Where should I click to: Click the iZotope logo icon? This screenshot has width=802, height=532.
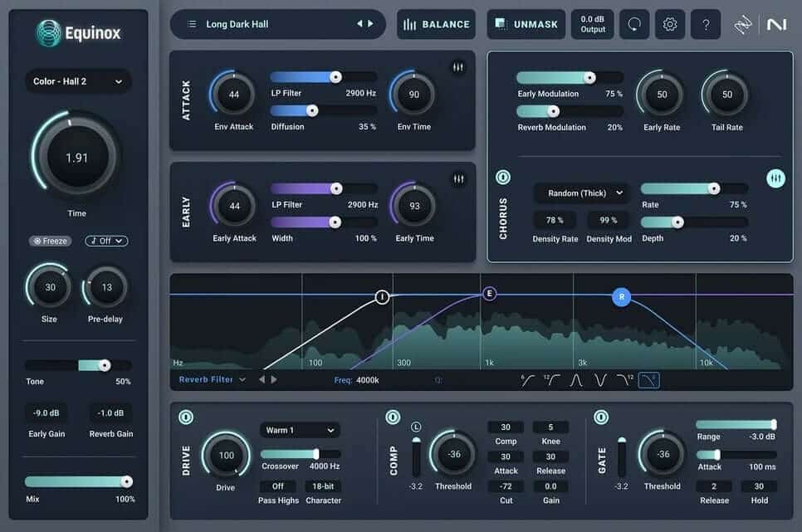[742, 25]
